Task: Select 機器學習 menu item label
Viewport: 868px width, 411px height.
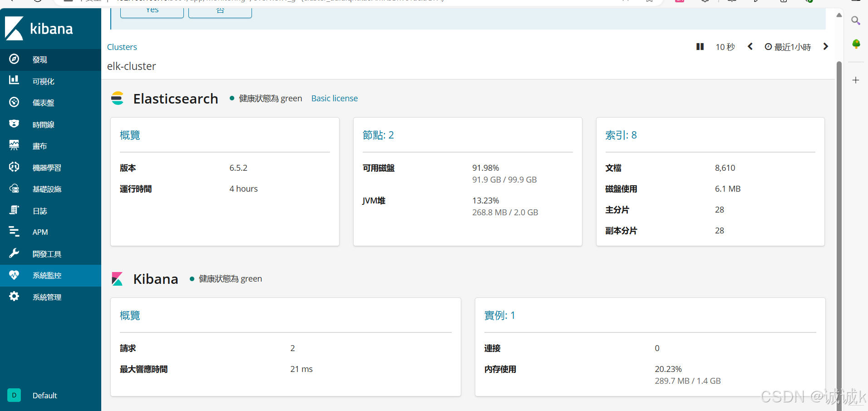Action: pos(47,168)
